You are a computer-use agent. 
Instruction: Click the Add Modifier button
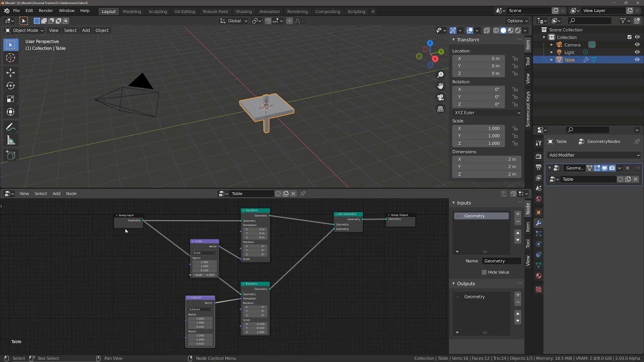tap(594, 155)
